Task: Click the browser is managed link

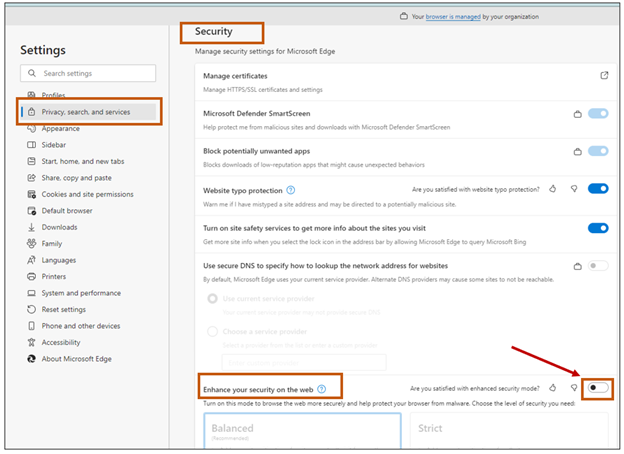Action: coord(453,17)
